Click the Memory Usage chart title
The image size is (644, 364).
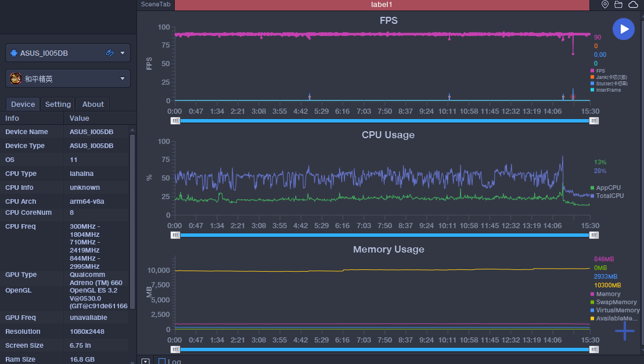point(388,250)
